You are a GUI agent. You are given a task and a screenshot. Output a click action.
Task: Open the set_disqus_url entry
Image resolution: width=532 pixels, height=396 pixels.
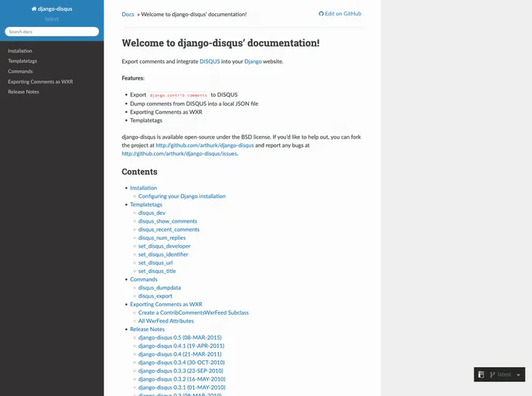[x=155, y=263]
